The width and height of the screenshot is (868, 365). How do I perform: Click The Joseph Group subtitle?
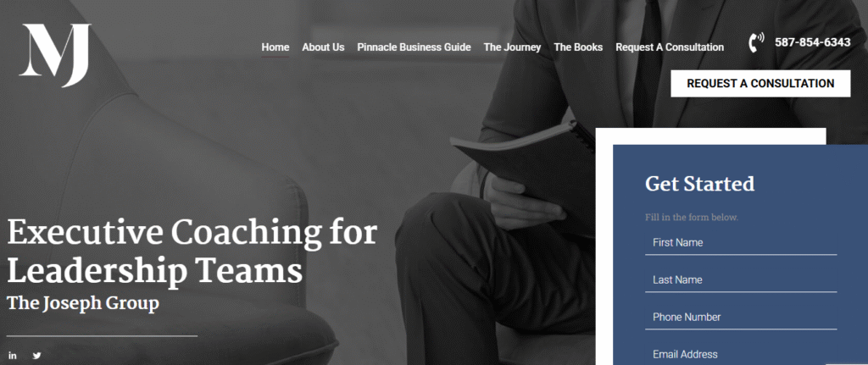click(83, 304)
